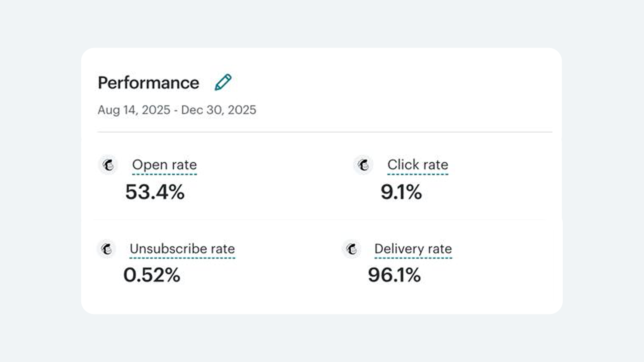The height and width of the screenshot is (362, 644).
Task: Select the 96.1% delivery rate value
Action: [394, 276]
